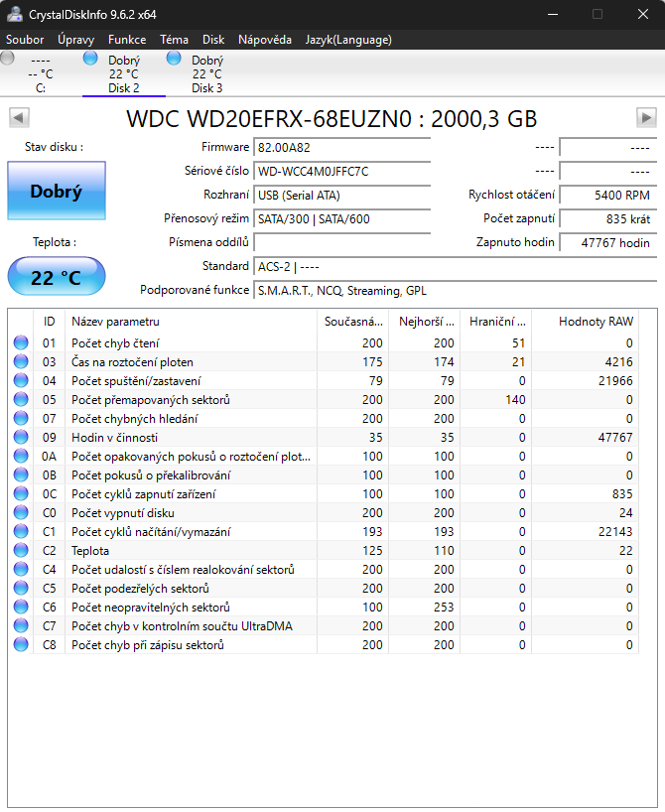Open the Soubor menu
This screenshot has width=665, height=812.
(25, 40)
